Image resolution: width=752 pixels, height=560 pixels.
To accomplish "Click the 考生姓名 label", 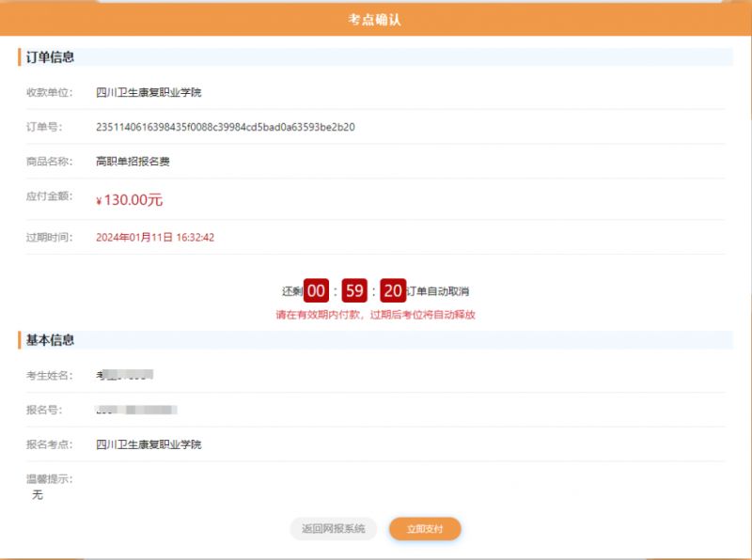I will [50, 376].
